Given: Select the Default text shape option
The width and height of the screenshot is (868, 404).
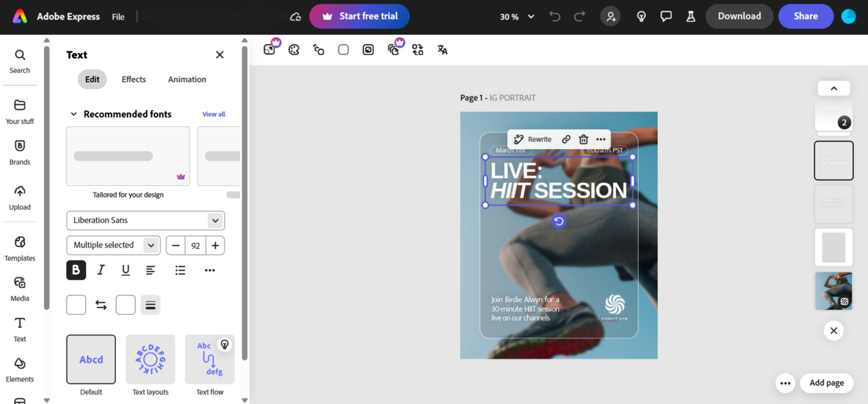Looking at the screenshot, I should [x=91, y=359].
